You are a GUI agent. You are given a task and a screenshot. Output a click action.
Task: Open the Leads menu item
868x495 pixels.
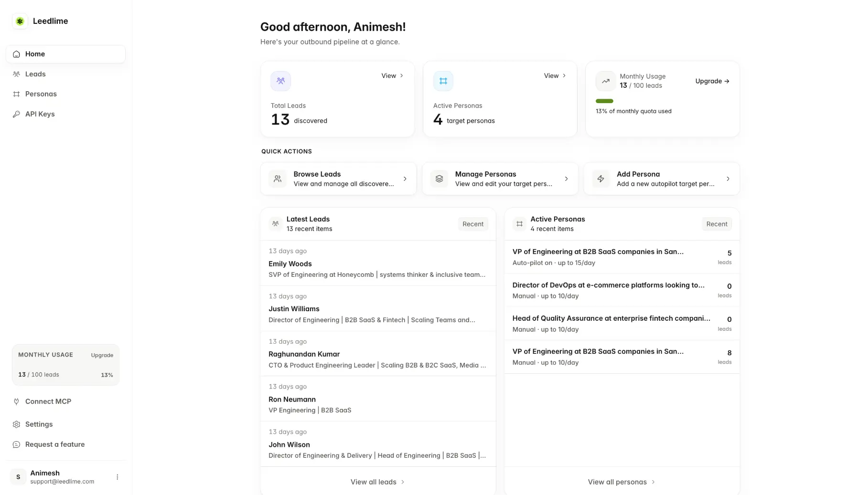click(x=65, y=74)
